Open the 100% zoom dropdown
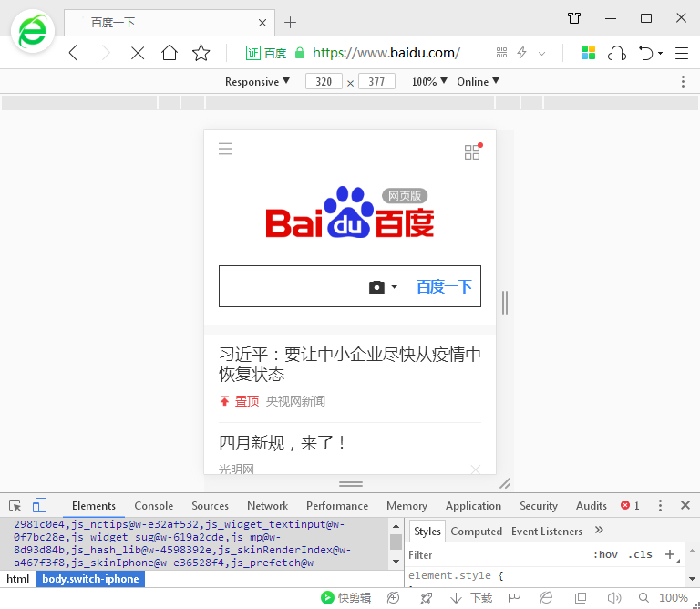The height and width of the screenshot is (609, 700). pyautogui.click(x=429, y=82)
